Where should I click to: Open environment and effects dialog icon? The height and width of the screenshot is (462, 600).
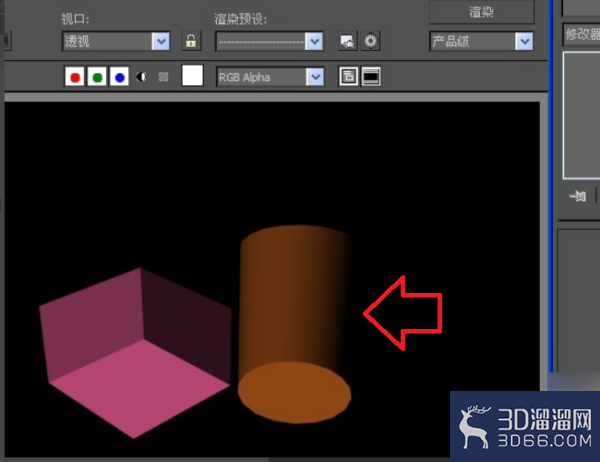tap(370, 41)
